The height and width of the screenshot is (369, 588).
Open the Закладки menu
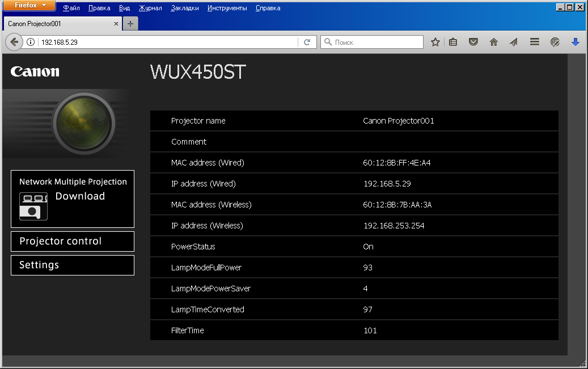pyautogui.click(x=185, y=8)
